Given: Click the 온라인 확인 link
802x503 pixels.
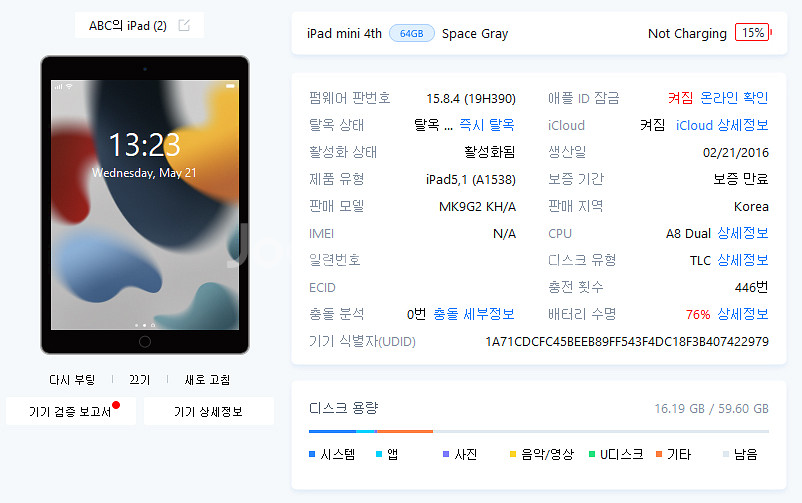Looking at the screenshot, I should [734, 98].
